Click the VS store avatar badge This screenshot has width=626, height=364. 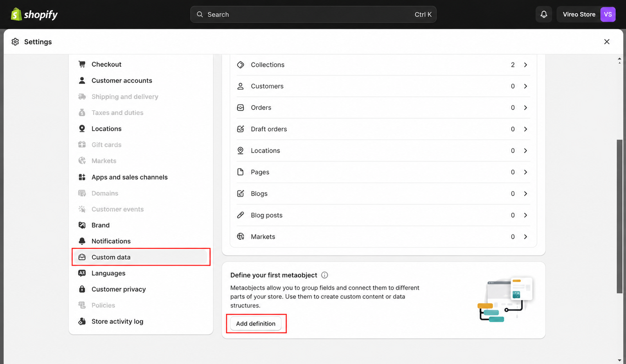point(608,14)
